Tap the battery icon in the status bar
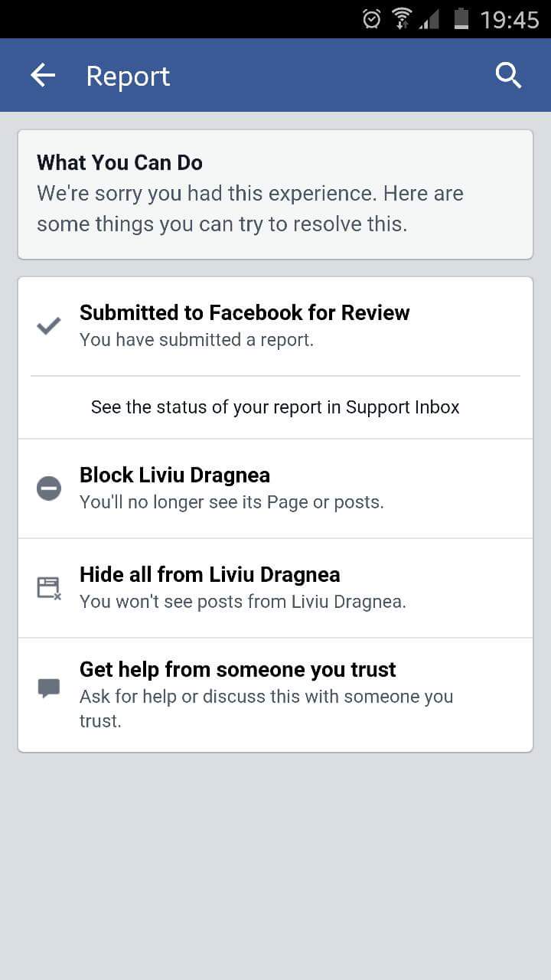The image size is (551, 980). [x=461, y=19]
